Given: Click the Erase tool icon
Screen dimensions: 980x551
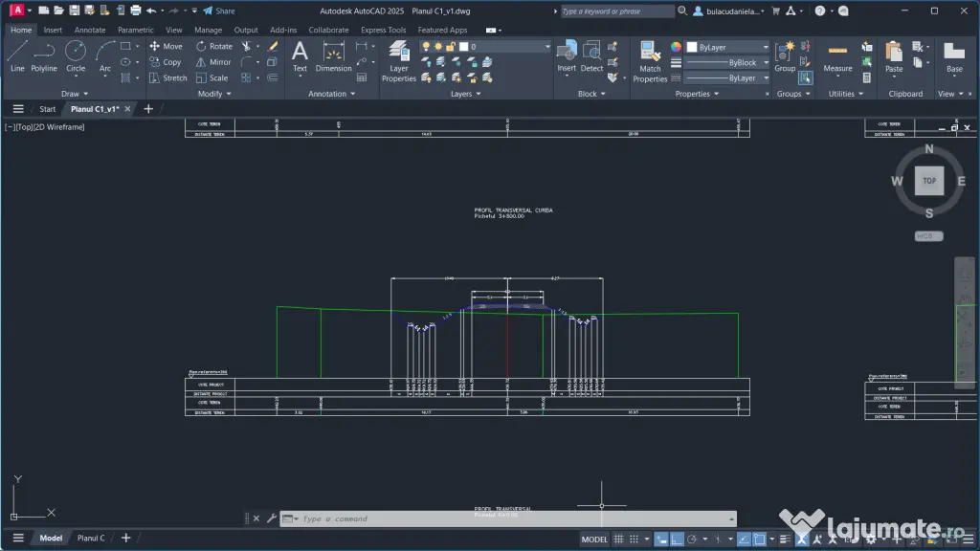Looking at the screenshot, I should click(x=273, y=46).
